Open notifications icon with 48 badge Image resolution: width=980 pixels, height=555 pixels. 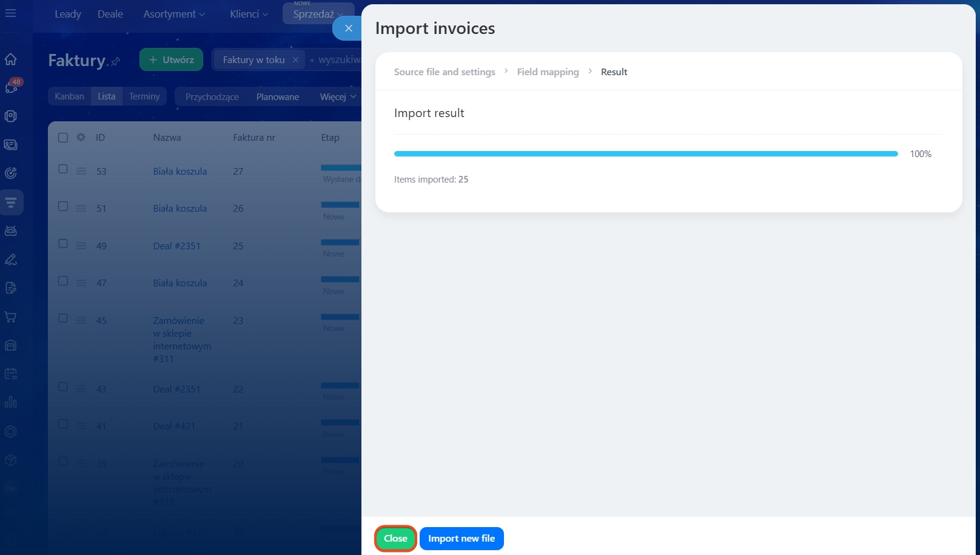(12, 86)
